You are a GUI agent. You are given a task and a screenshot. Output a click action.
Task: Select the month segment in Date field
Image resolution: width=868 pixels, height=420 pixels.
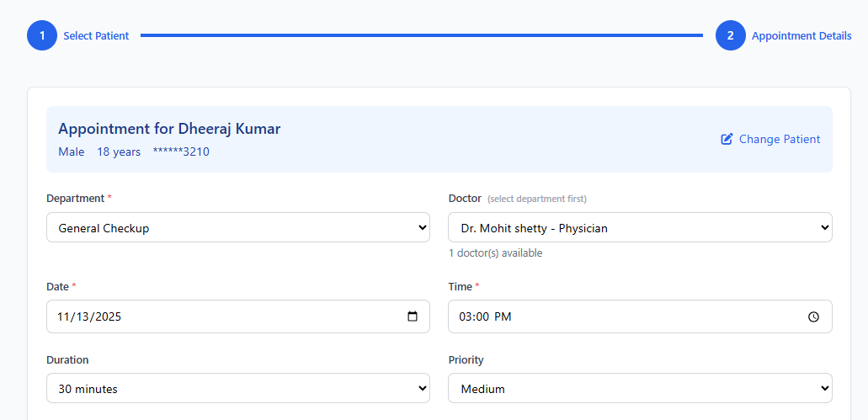point(64,316)
